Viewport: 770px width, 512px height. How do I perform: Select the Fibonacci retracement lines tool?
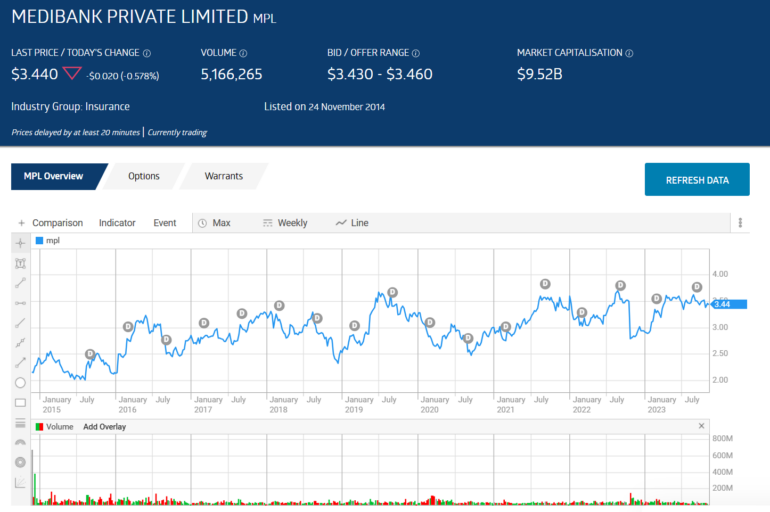(20, 423)
